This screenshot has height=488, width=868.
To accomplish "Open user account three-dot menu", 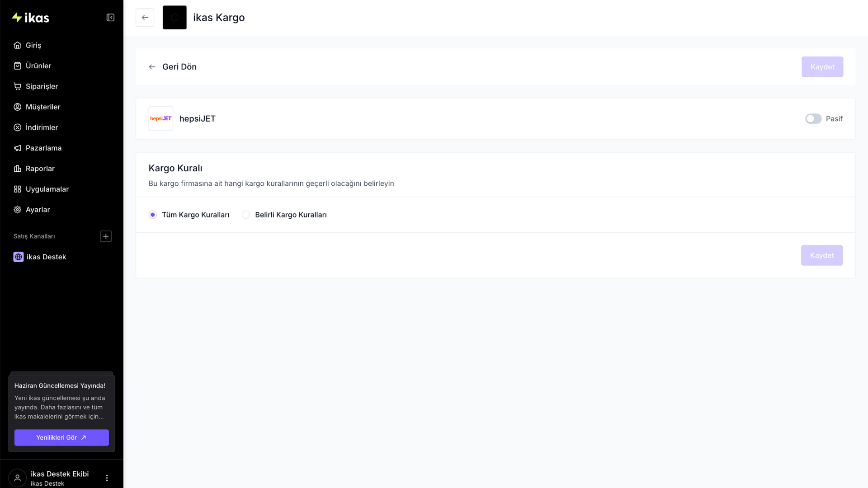I will [x=107, y=478].
